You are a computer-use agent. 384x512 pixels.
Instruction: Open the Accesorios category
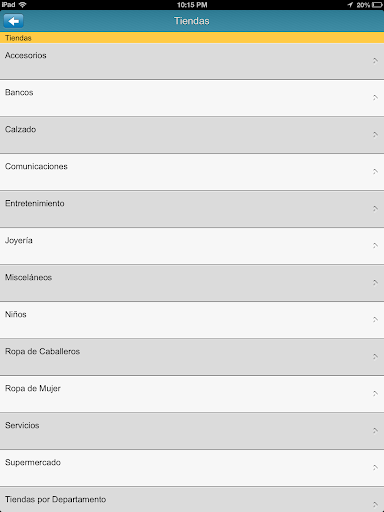pyautogui.click(x=192, y=61)
